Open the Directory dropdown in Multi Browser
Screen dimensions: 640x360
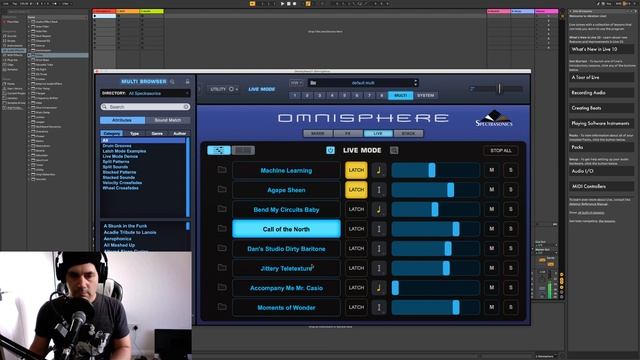tap(145, 93)
